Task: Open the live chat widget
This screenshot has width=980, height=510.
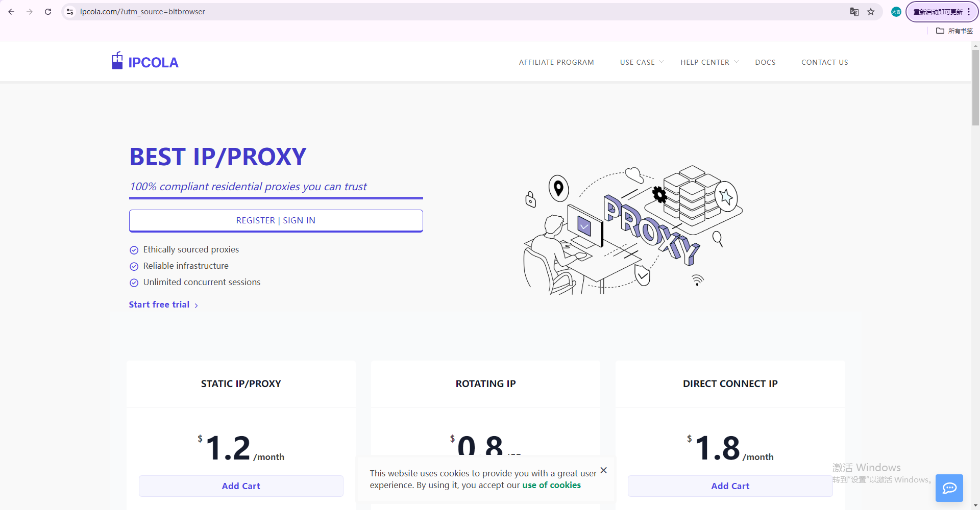Action: coord(949,488)
